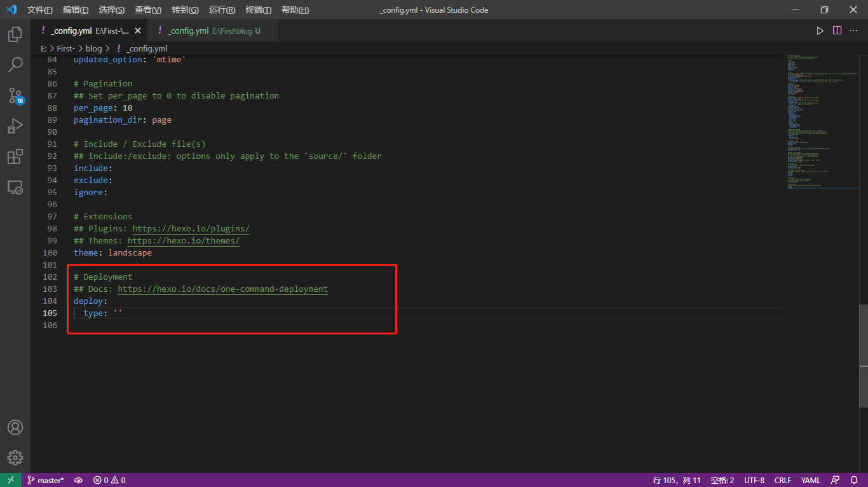Image resolution: width=868 pixels, height=487 pixels.
Task: Click the '# Extensions' comment line
Action: pos(103,216)
